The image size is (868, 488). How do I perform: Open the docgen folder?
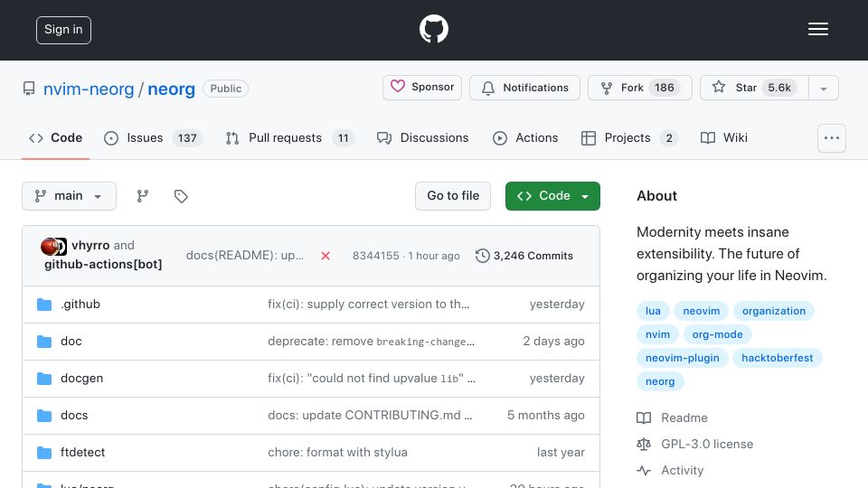(x=82, y=379)
